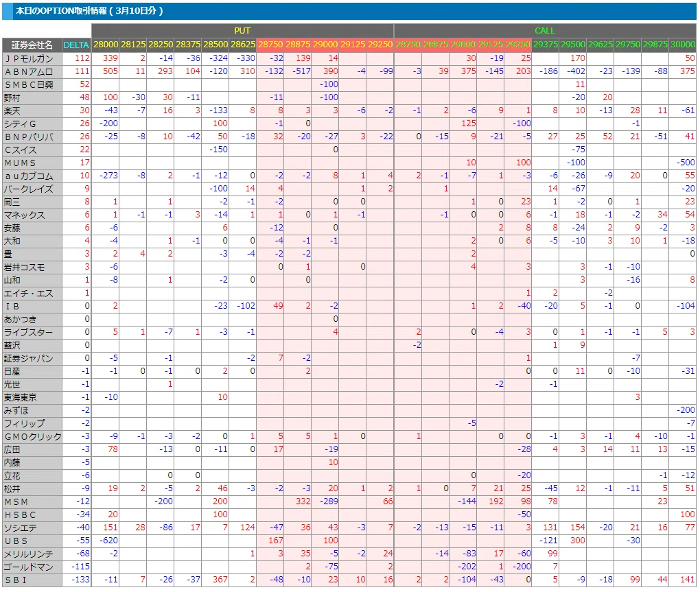Click SBI CALL 30000 value 141
The width and height of the screenshot is (700, 592).
(687, 580)
